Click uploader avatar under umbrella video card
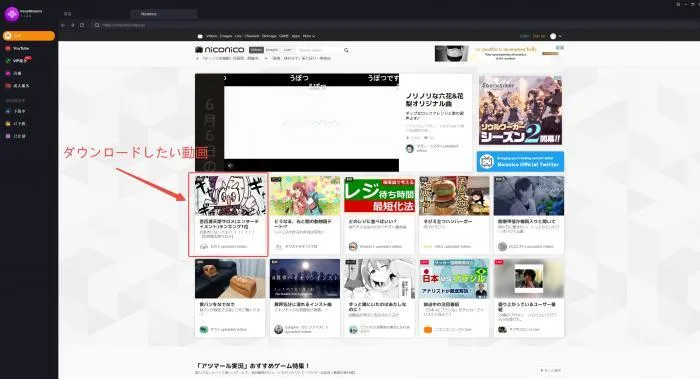 502,246
